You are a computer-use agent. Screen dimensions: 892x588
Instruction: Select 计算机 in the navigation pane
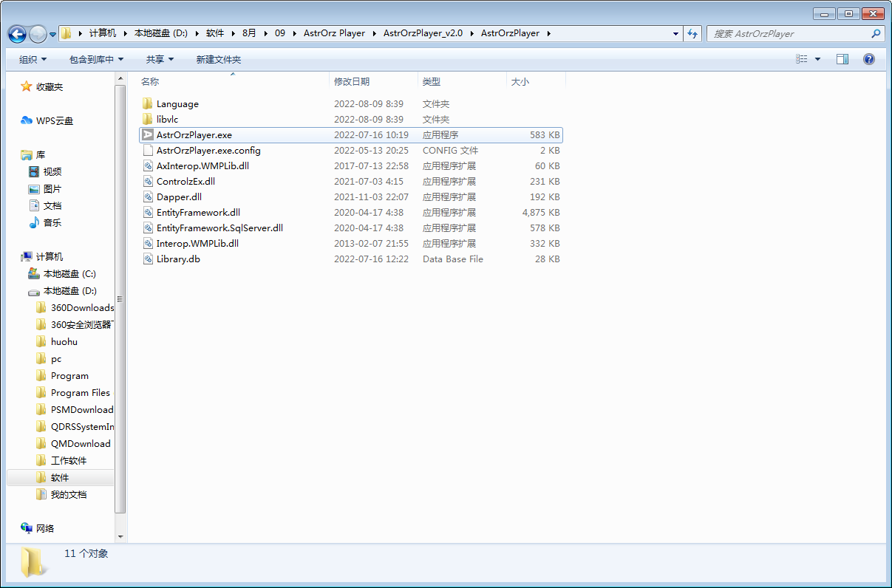(50, 257)
